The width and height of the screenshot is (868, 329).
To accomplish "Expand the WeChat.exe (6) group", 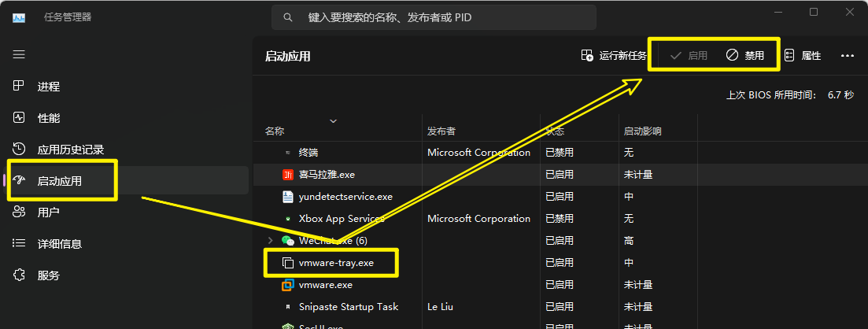I will pos(271,240).
